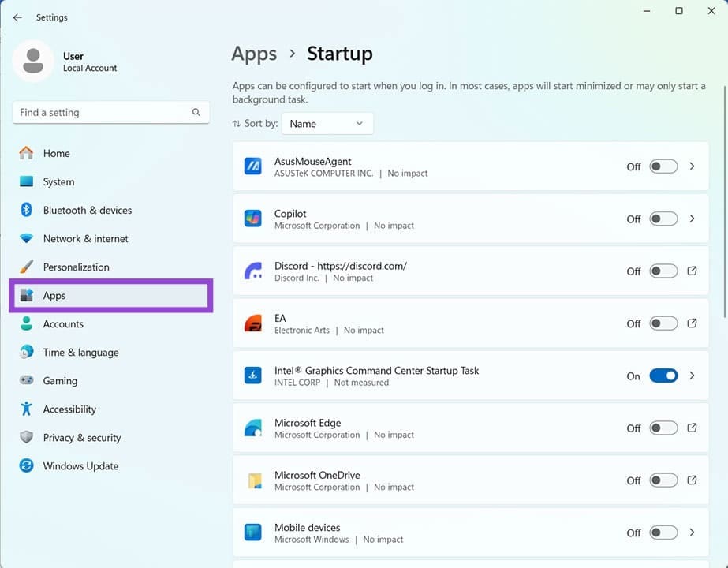Click the search magnifier icon
Image resolution: width=728 pixels, height=568 pixels.
(x=196, y=113)
